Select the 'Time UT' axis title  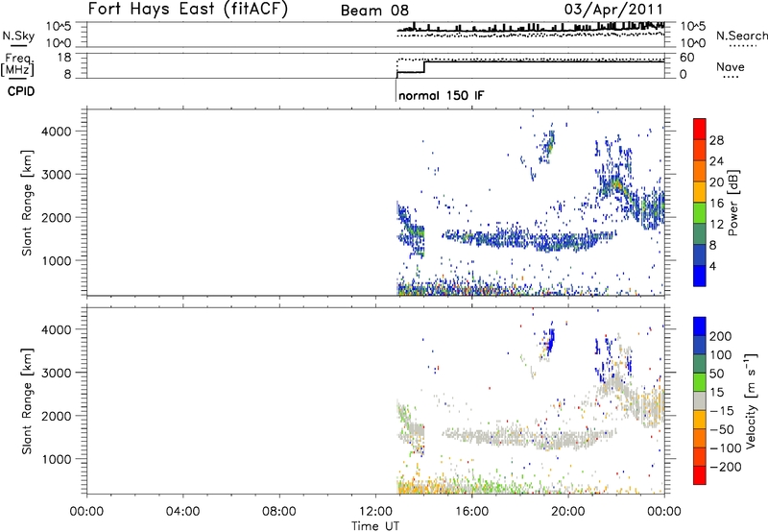coord(375,526)
